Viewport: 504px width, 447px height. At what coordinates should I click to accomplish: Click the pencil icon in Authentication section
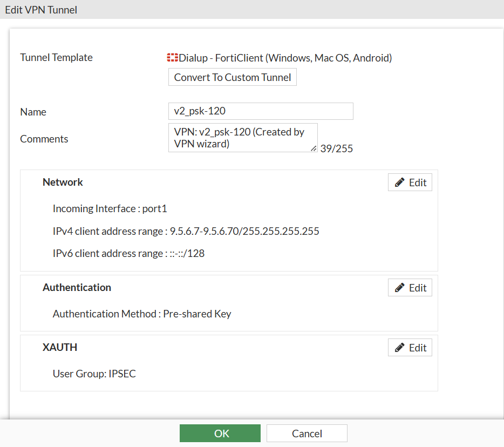click(x=400, y=288)
